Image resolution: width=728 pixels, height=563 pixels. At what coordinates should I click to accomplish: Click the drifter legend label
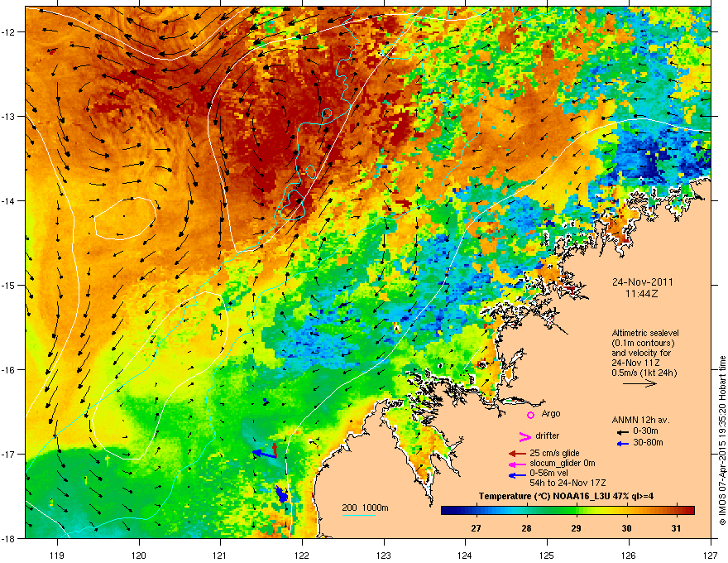(x=548, y=435)
